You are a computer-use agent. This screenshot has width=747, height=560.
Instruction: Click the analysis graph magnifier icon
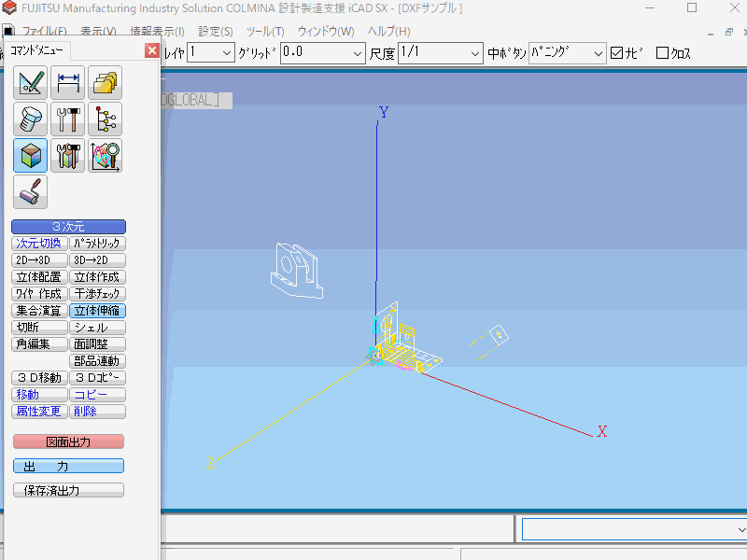pyautogui.click(x=105, y=156)
